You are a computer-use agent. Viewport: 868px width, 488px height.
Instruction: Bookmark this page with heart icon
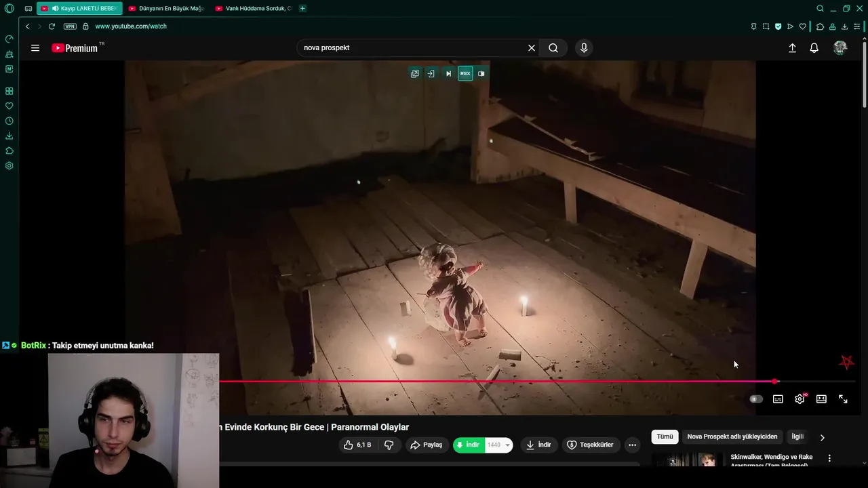click(x=802, y=26)
